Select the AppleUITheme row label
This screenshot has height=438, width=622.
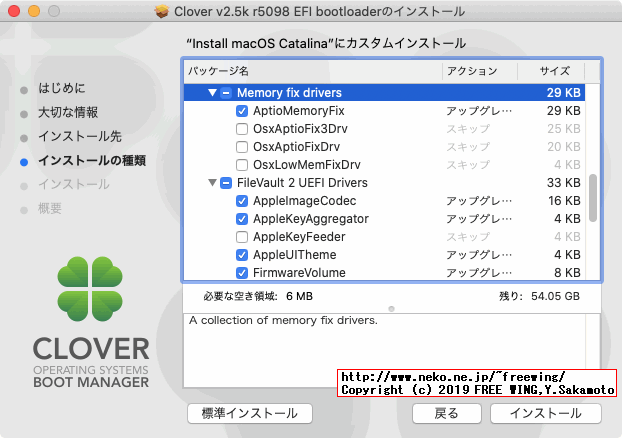(295, 255)
